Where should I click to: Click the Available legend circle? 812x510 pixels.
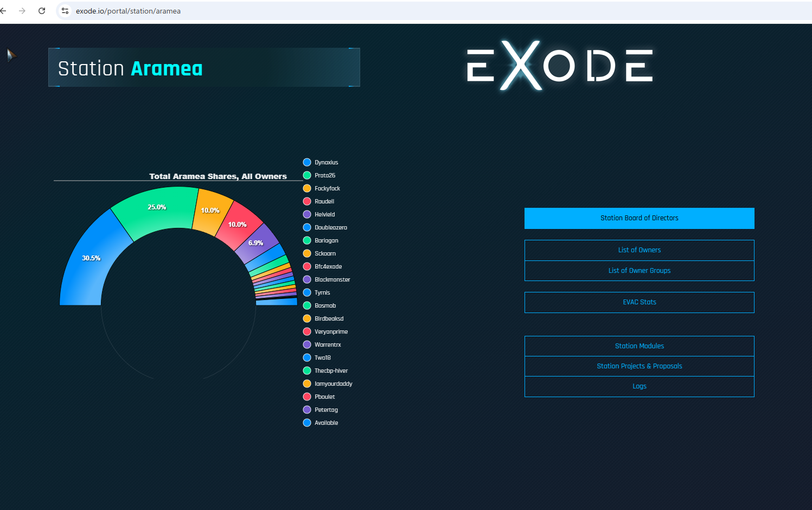(x=307, y=423)
